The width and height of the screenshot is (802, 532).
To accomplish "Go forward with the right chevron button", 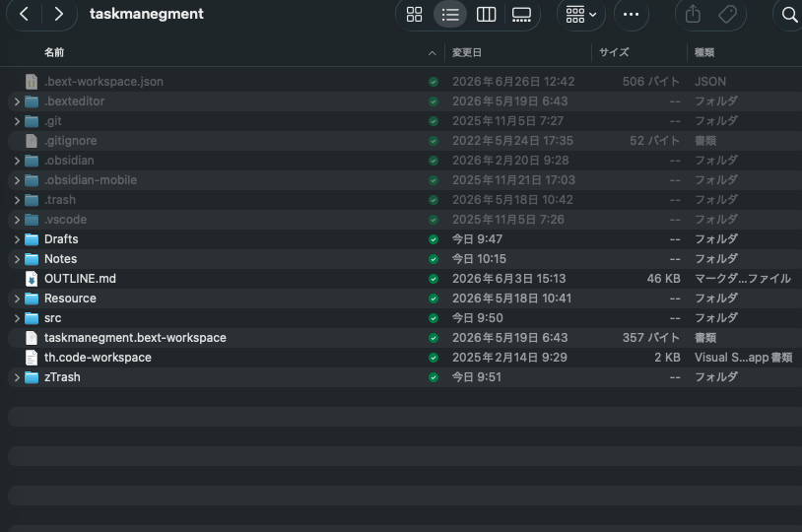I will pyautogui.click(x=59, y=14).
